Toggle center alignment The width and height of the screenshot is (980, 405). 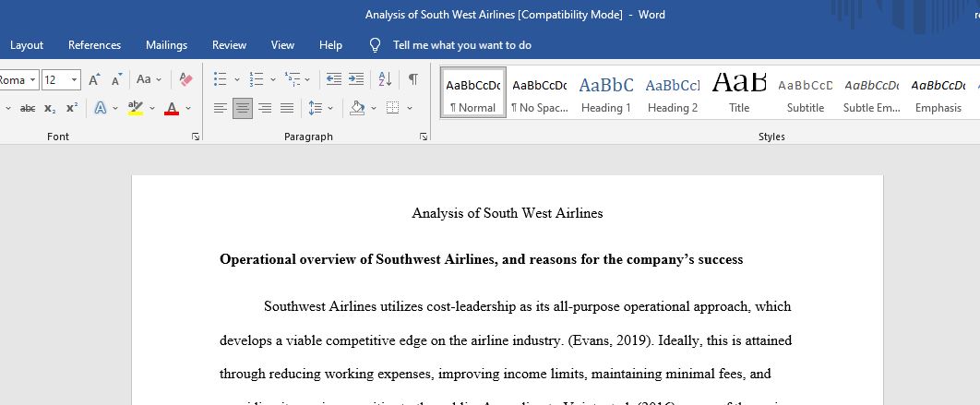(243, 108)
